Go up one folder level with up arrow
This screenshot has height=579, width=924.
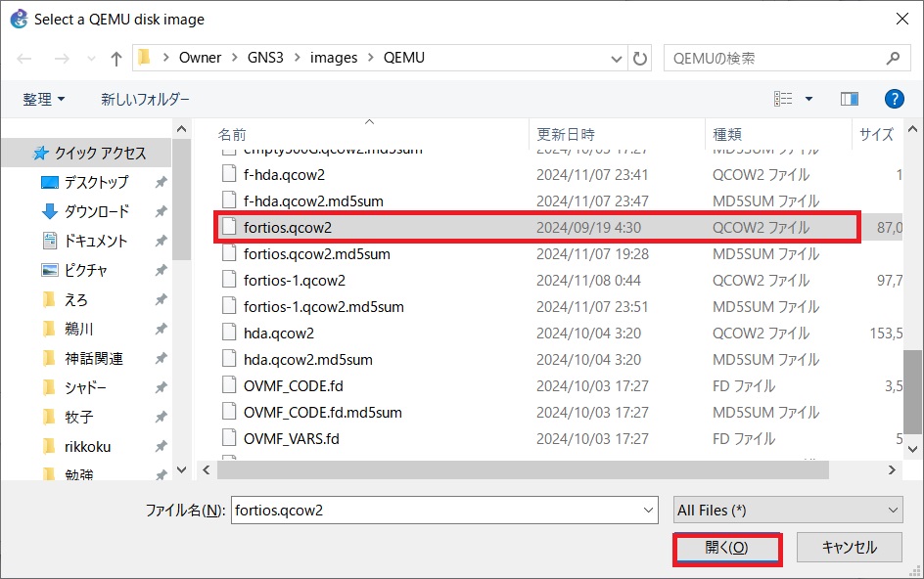tap(116, 59)
